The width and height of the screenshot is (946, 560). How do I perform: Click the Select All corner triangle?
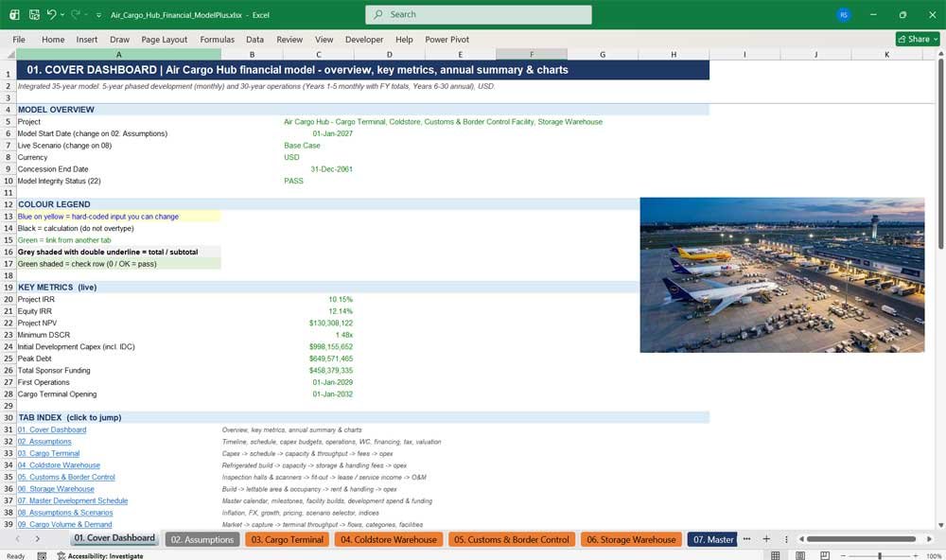coord(9,54)
